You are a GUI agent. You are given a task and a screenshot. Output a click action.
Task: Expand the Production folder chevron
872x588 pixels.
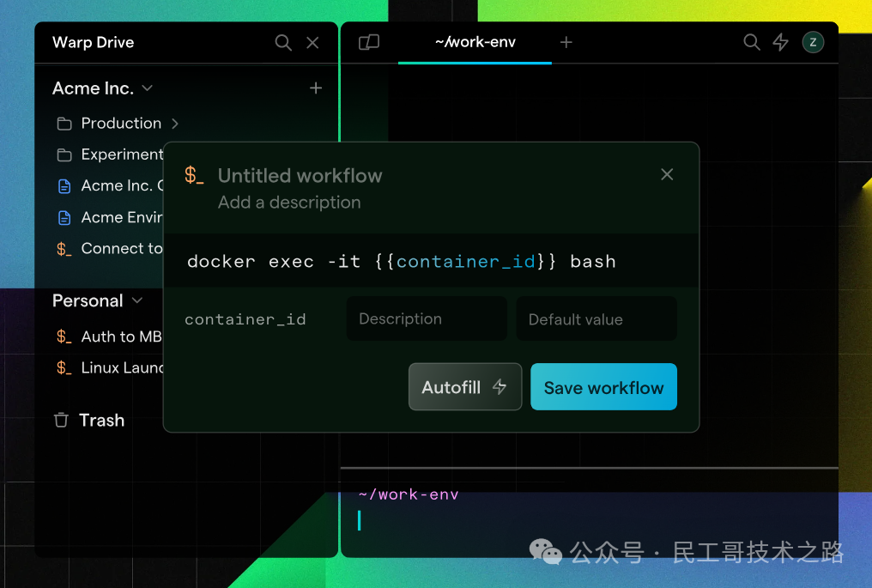(x=174, y=124)
